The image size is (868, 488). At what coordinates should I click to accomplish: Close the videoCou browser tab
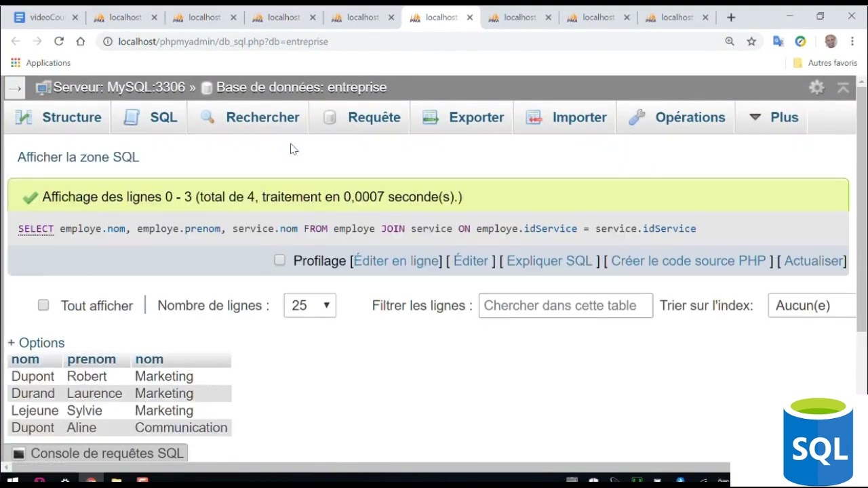pos(74,18)
